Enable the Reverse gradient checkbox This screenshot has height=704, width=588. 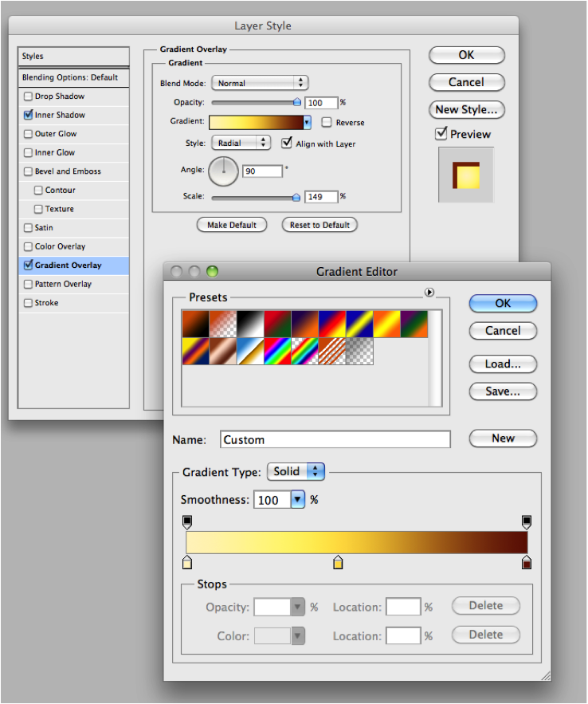(327, 123)
